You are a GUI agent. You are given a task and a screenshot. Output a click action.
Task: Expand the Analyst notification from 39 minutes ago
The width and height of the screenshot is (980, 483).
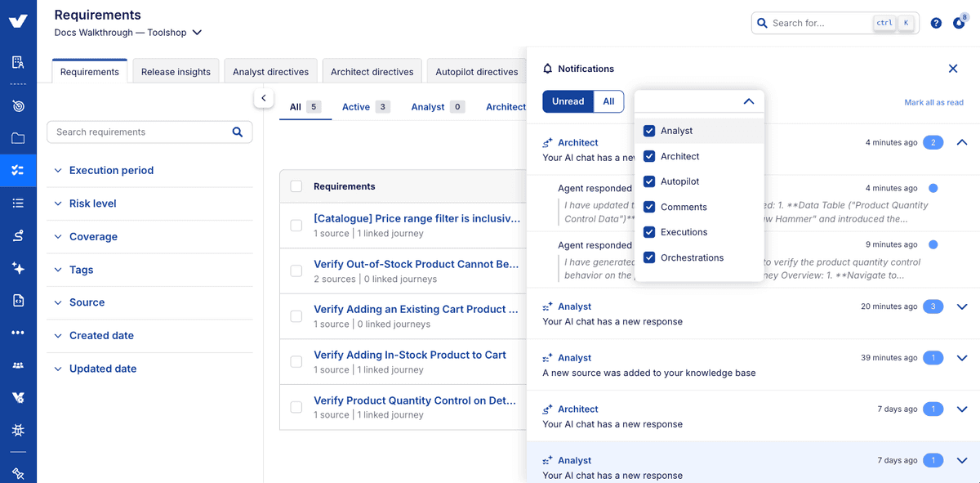961,358
